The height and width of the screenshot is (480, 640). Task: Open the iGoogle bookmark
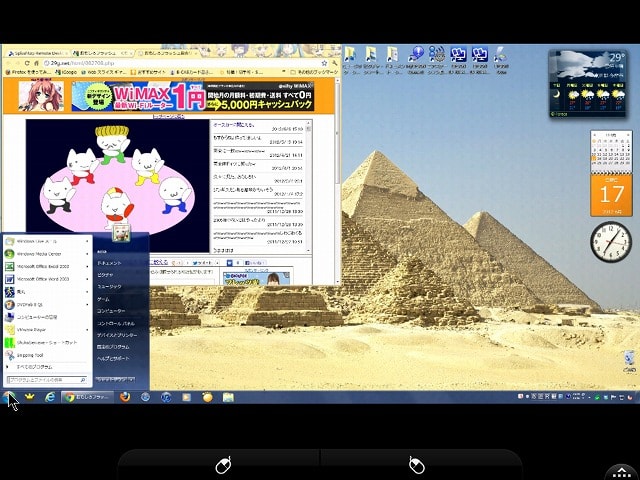[66, 72]
